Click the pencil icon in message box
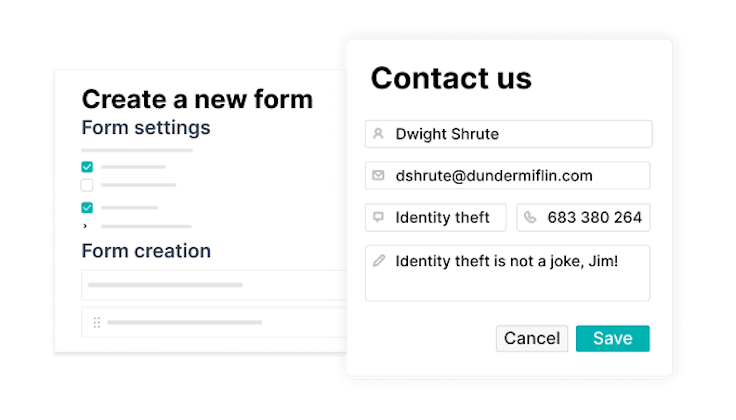The width and height of the screenshot is (736, 420). [x=378, y=261]
